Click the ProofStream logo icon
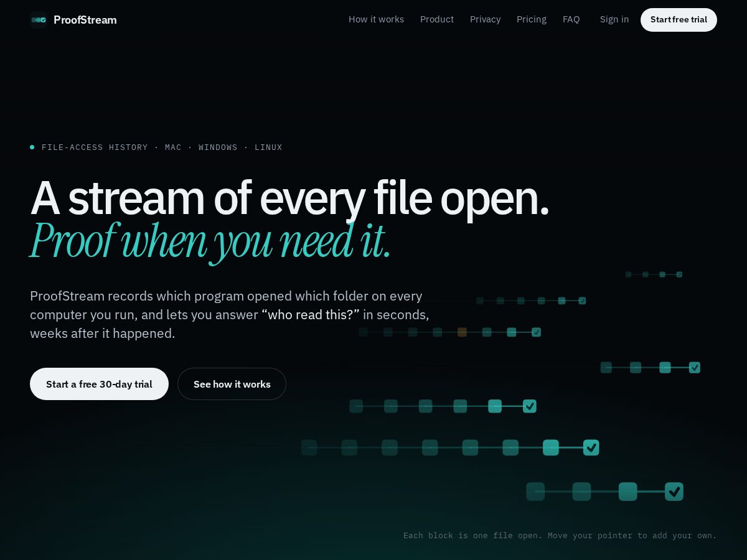This screenshot has width=747, height=560. 39,20
